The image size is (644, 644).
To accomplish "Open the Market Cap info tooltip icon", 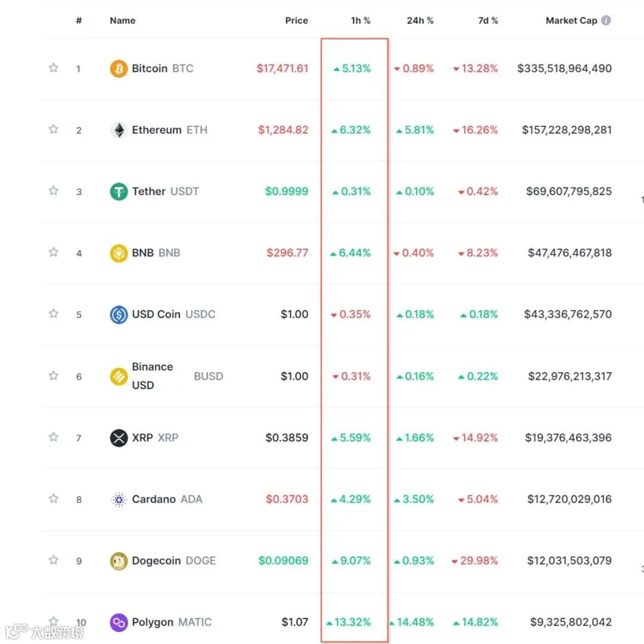I will 606,20.
